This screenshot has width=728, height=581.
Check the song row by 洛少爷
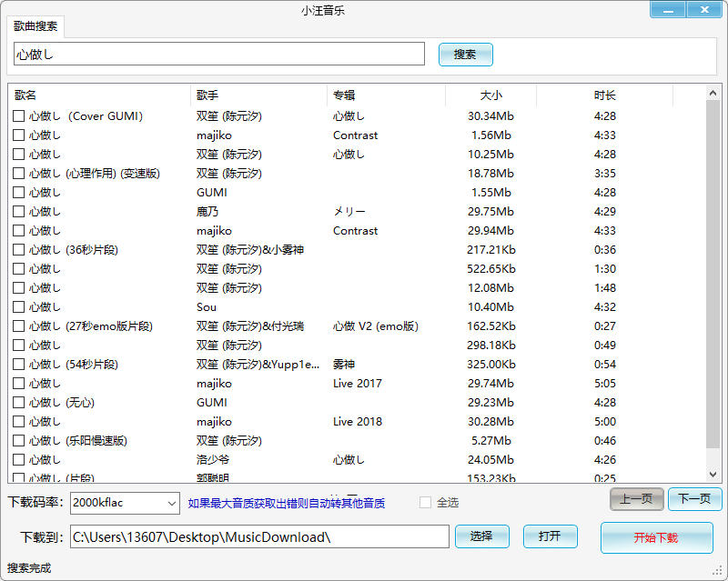[18, 459]
